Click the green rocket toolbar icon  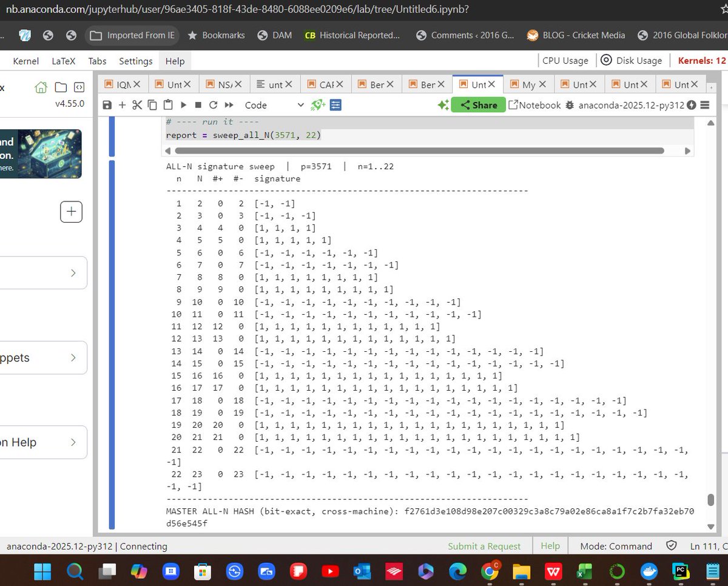[x=318, y=105]
